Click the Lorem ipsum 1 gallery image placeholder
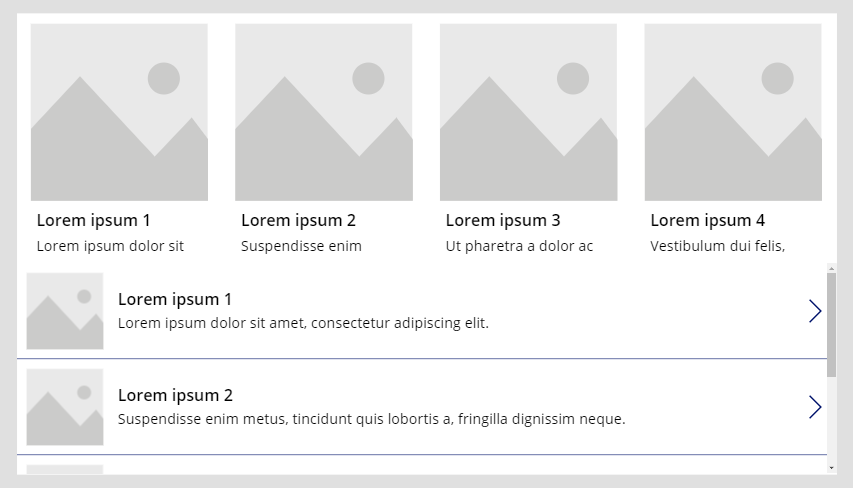Viewport: 853px width, 488px height. pos(119,112)
